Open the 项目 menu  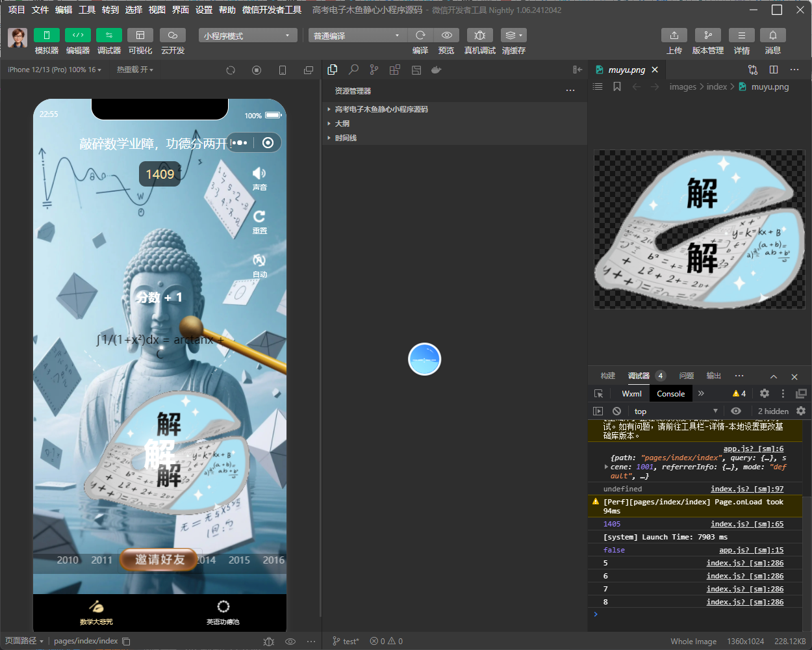pos(16,10)
